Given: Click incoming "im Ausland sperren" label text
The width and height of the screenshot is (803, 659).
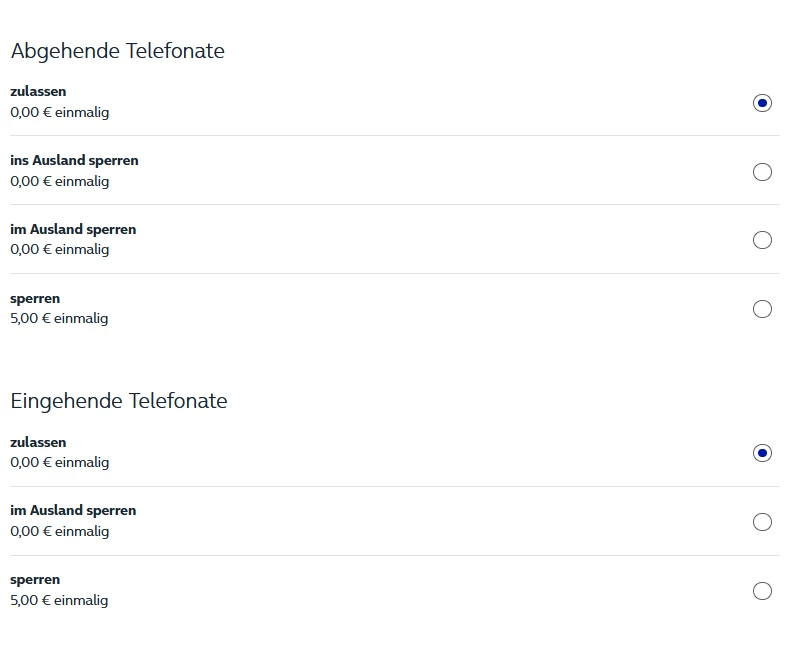Looking at the screenshot, I should point(73,511).
